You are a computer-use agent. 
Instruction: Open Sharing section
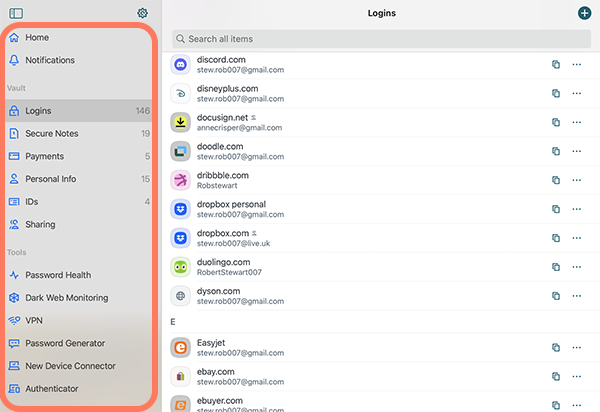[x=78, y=225]
